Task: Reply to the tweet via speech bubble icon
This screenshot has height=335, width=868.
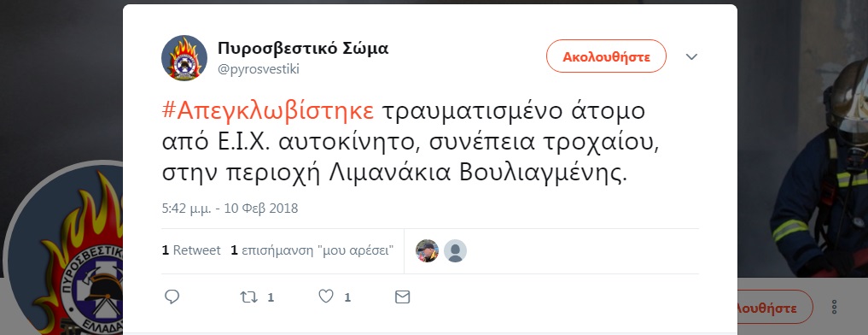Action: (x=172, y=297)
